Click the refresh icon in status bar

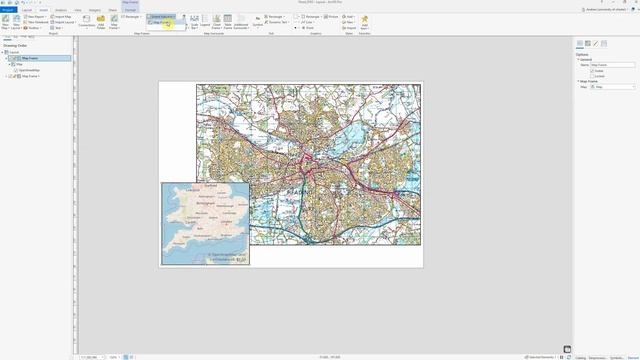point(569,357)
